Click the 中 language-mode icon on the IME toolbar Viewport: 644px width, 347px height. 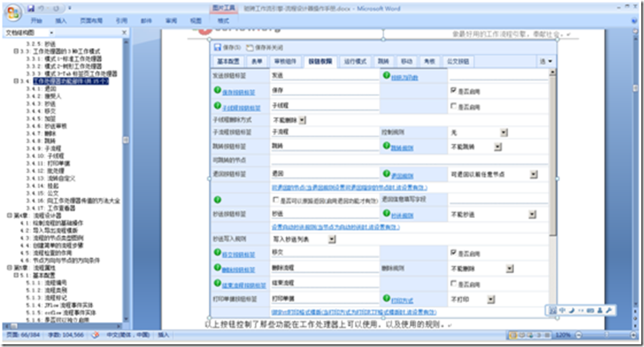point(562,311)
